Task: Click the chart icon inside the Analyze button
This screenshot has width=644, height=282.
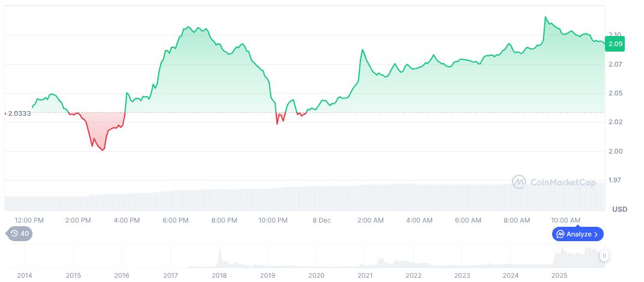Action: (x=560, y=234)
